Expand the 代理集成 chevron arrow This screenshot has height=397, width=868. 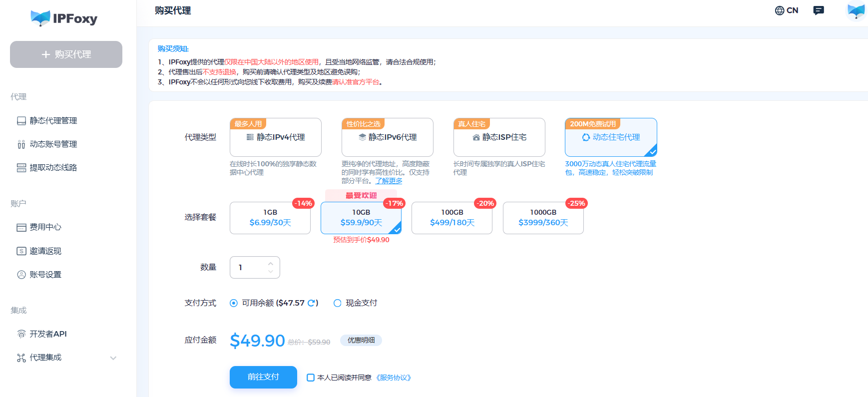(x=113, y=358)
